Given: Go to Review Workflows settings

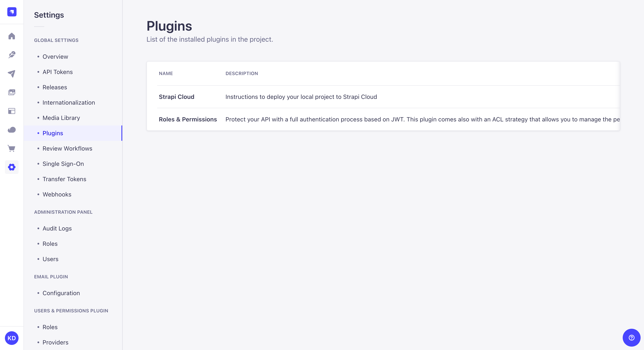Looking at the screenshot, I should (67, 148).
